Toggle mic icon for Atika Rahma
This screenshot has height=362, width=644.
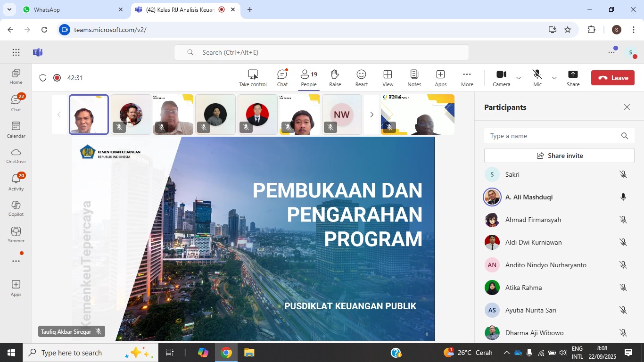coord(623,288)
